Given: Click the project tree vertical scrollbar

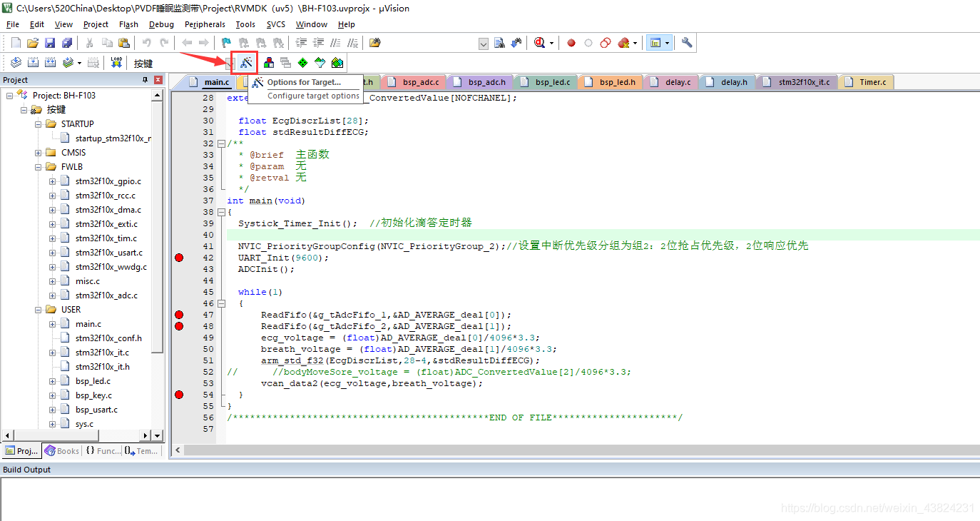Looking at the screenshot, I should (x=158, y=228).
